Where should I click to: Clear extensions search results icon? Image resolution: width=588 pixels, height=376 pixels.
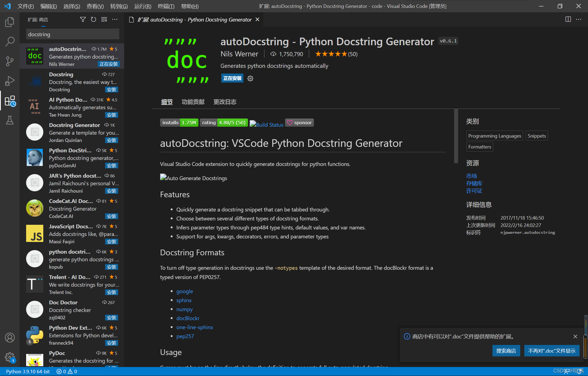[104, 19]
